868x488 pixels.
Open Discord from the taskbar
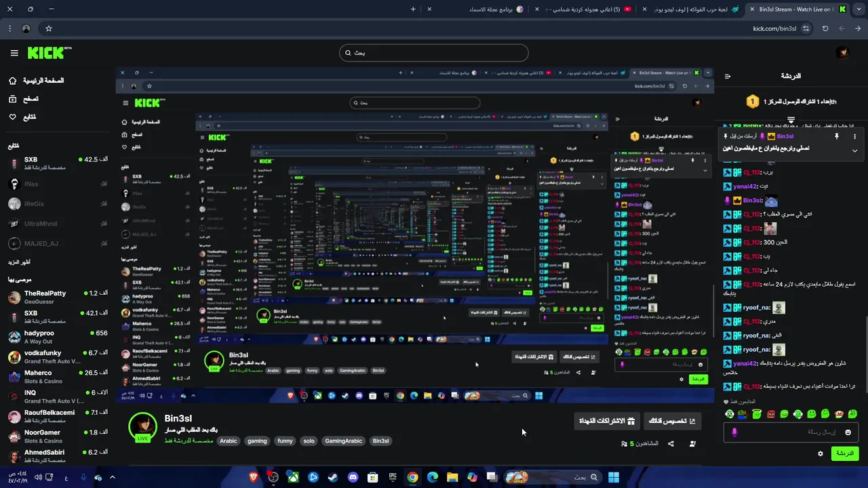pyautogui.click(x=353, y=477)
